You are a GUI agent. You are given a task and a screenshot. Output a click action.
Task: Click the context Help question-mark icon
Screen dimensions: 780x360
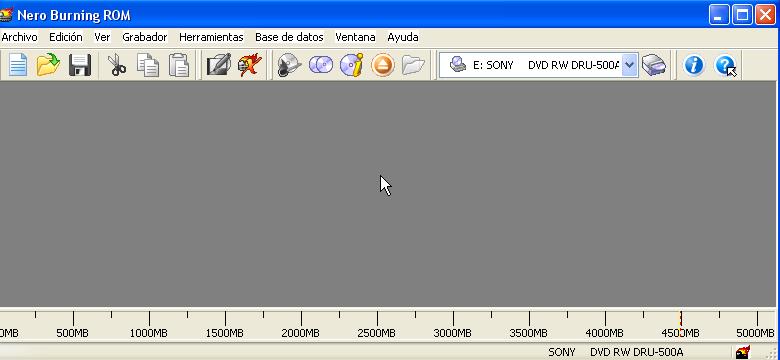[x=725, y=65]
